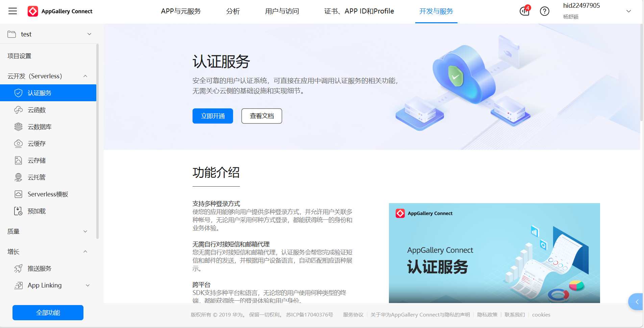Click the App Linking icon
Screen dimensions: 644x328
pyautogui.click(x=18, y=285)
